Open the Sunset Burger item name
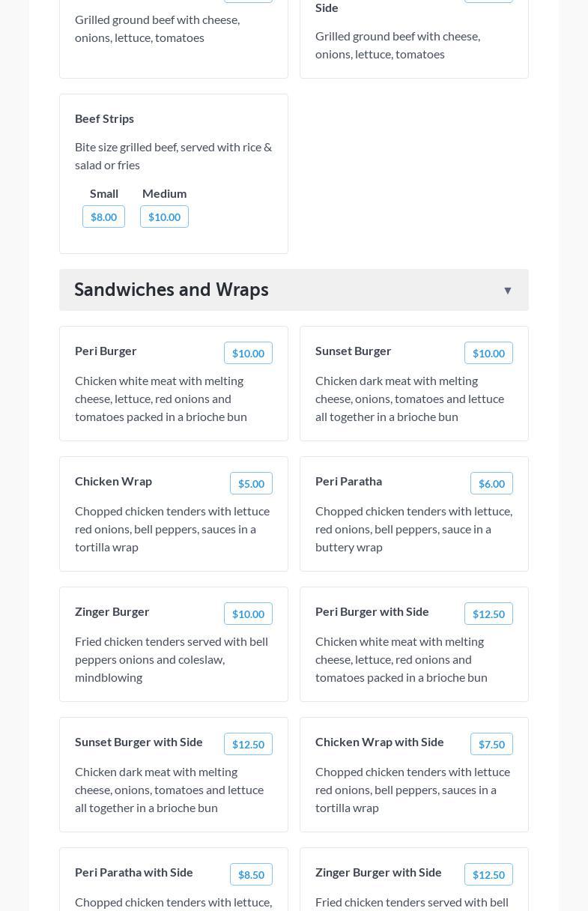 click(353, 351)
